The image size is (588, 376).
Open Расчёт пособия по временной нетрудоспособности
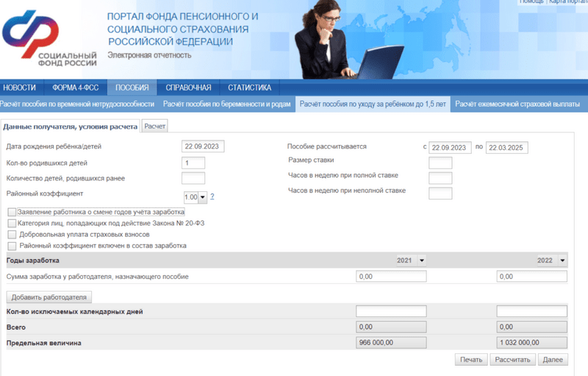tap(77, 104)
